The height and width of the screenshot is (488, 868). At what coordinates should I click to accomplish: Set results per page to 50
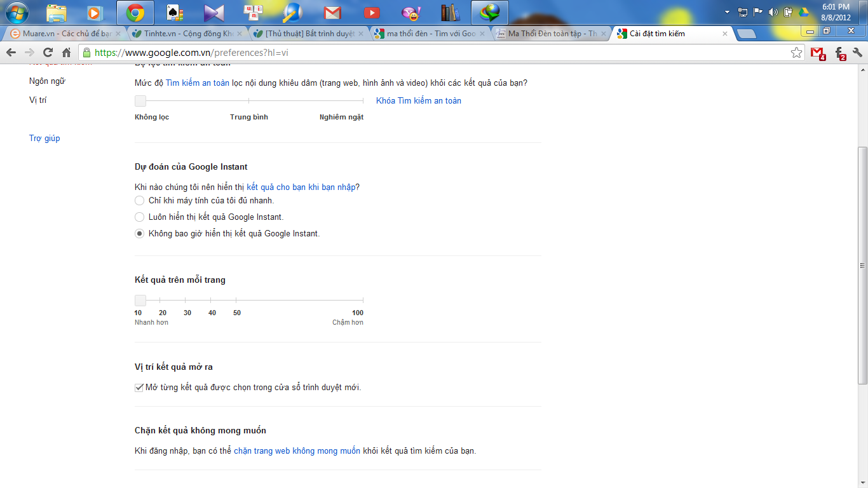click(x=237, y=313)
